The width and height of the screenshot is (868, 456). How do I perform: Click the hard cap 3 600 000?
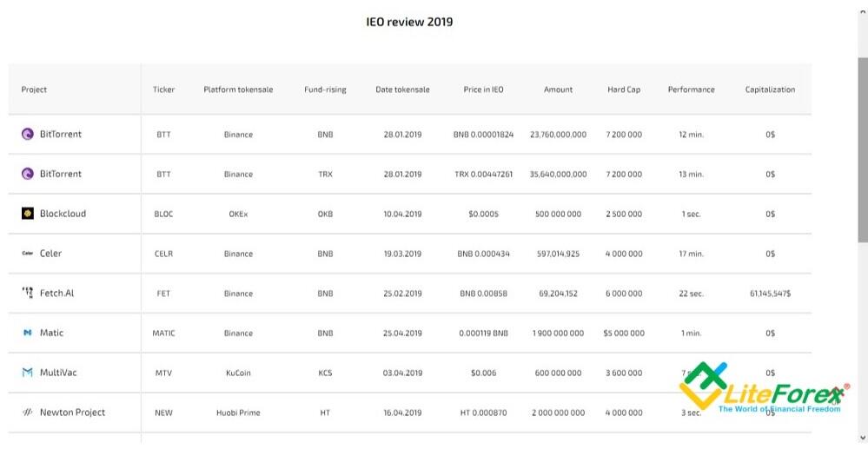[x=624, y=373]
